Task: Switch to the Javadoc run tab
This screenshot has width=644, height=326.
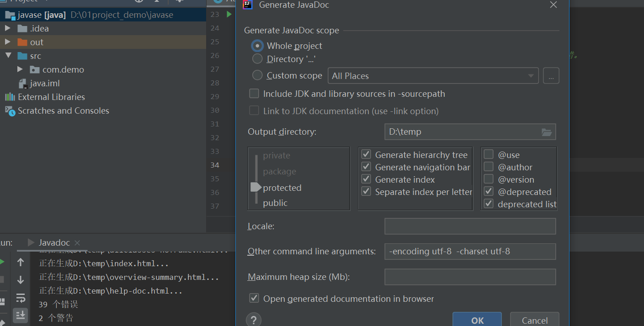Action: (x=54, y=242)
